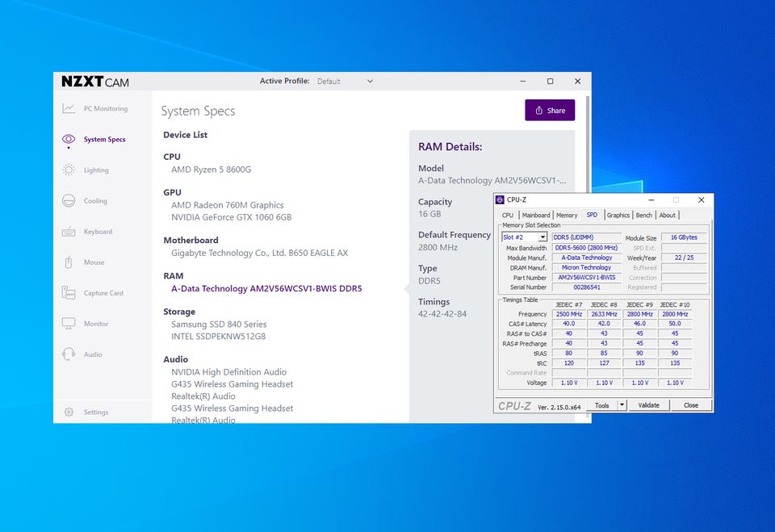Image resolution: width=775 pixels, height=532 pixels.
Task: Click the JEDEC #8 frequency 2633 MHz cell
Action: 604,314
